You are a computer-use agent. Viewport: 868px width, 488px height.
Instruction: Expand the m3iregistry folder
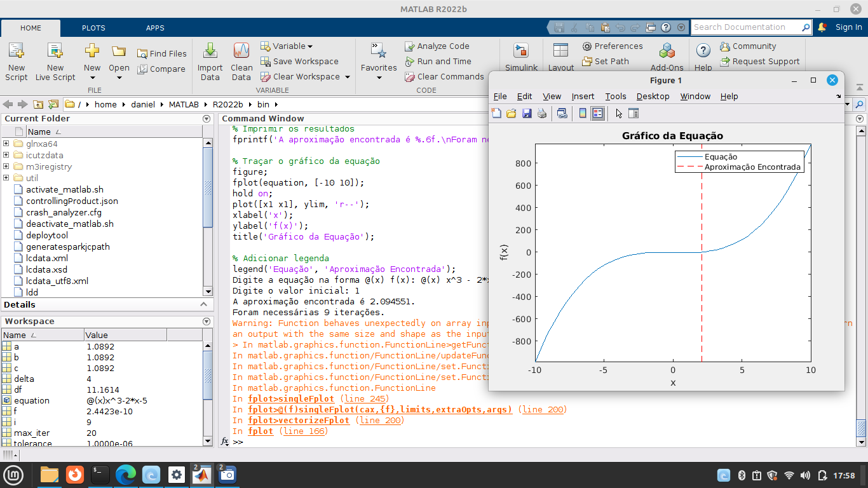pos(6,166)
